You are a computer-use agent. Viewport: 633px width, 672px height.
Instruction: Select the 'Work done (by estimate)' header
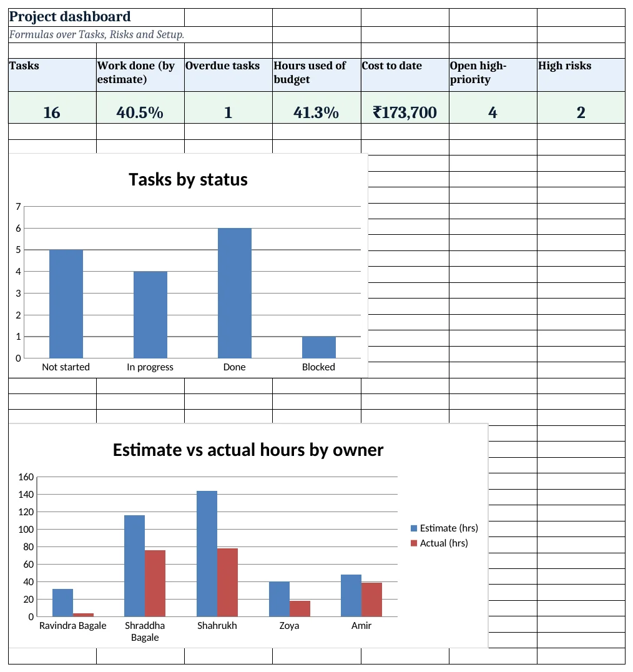pos(140,74)
